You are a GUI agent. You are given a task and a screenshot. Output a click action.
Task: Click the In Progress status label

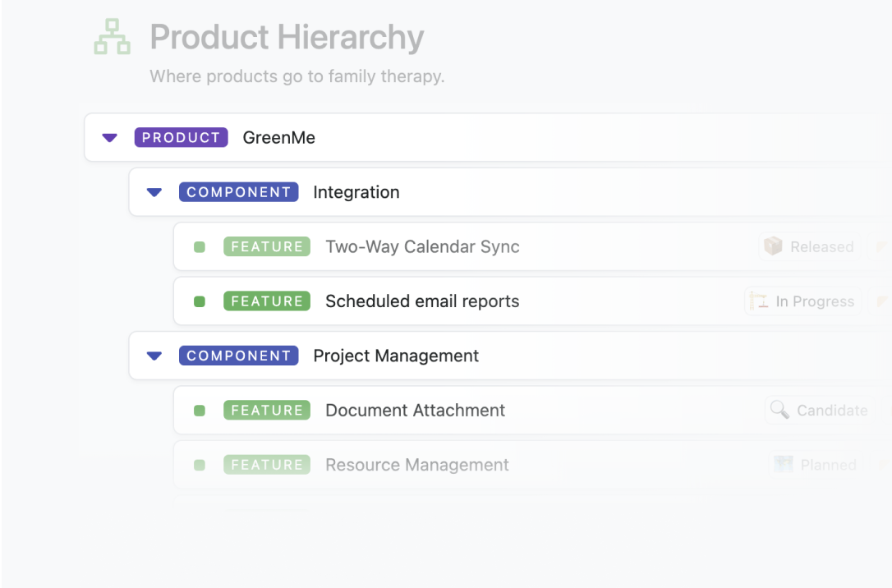point(815,301)
